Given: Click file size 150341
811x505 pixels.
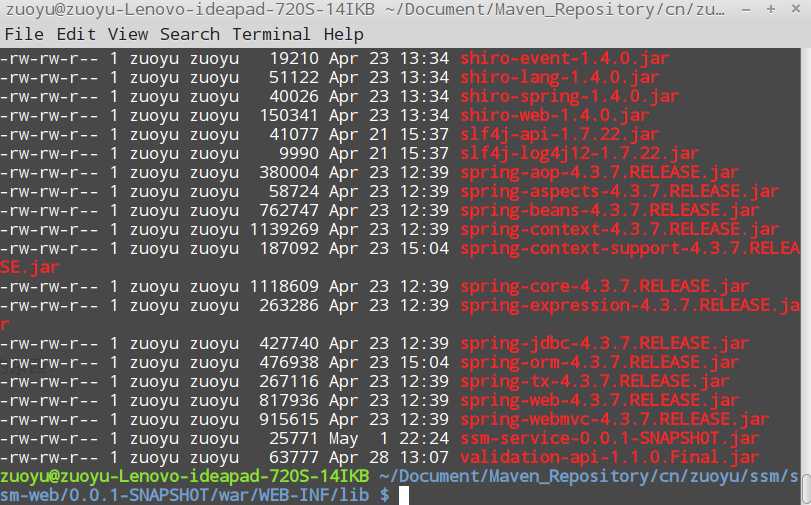Looking at the screenshot, I should (289, 115).
